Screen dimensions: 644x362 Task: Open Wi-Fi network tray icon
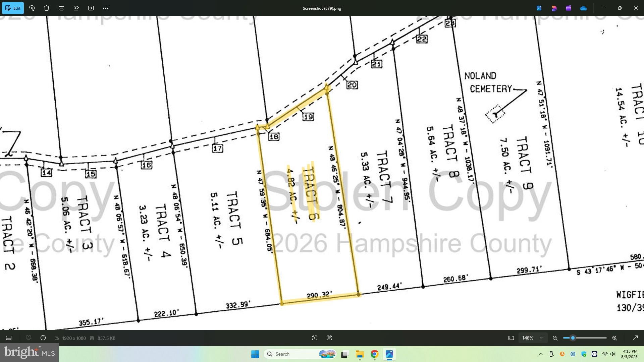point(605,354)
